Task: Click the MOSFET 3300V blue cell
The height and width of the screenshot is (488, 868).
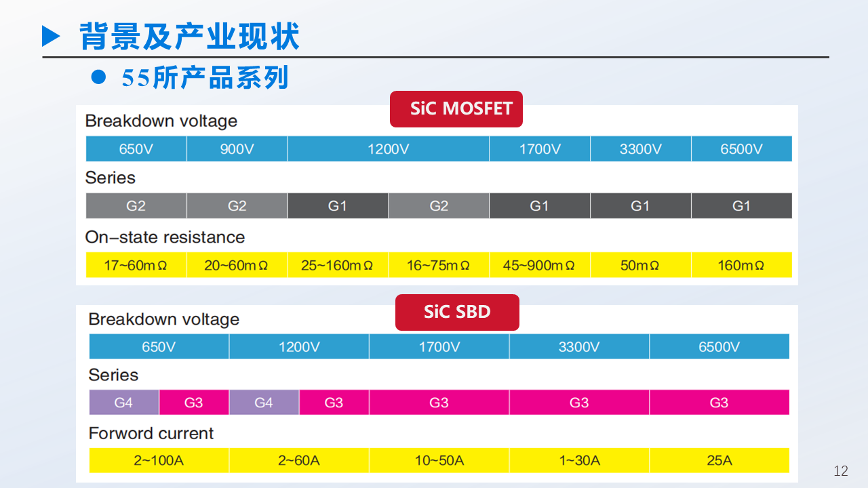Action: 640,149
